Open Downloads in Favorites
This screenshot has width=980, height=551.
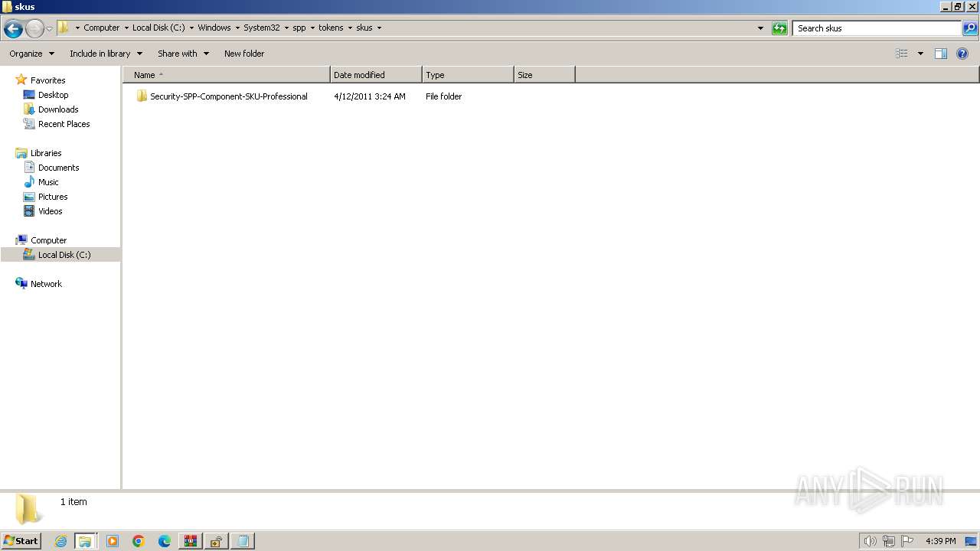point(58,109)
